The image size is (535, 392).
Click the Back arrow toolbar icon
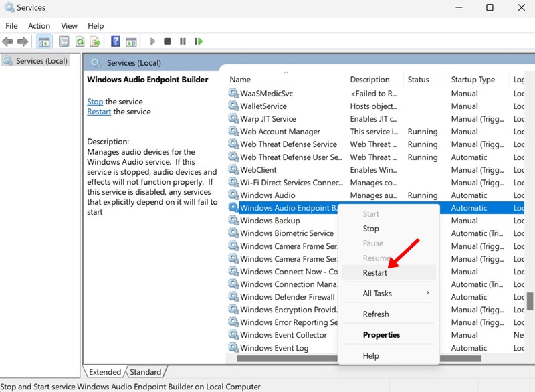(x=7, y=41)
